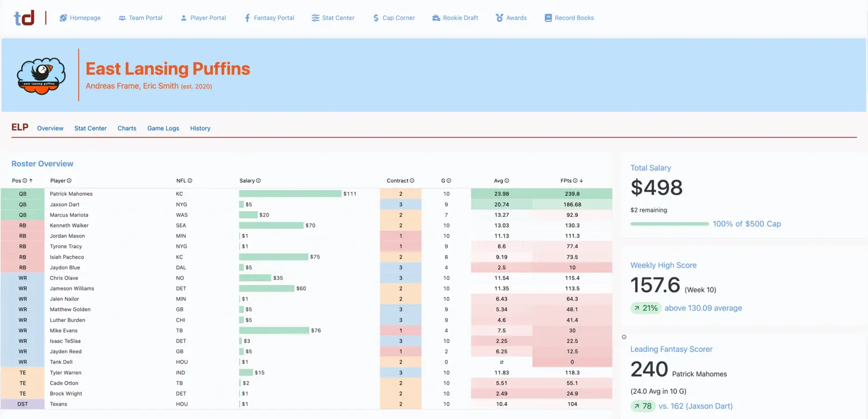Click the Team Portal people icon
The height and width of the screenshot is (419, 868).
(122, 18)
